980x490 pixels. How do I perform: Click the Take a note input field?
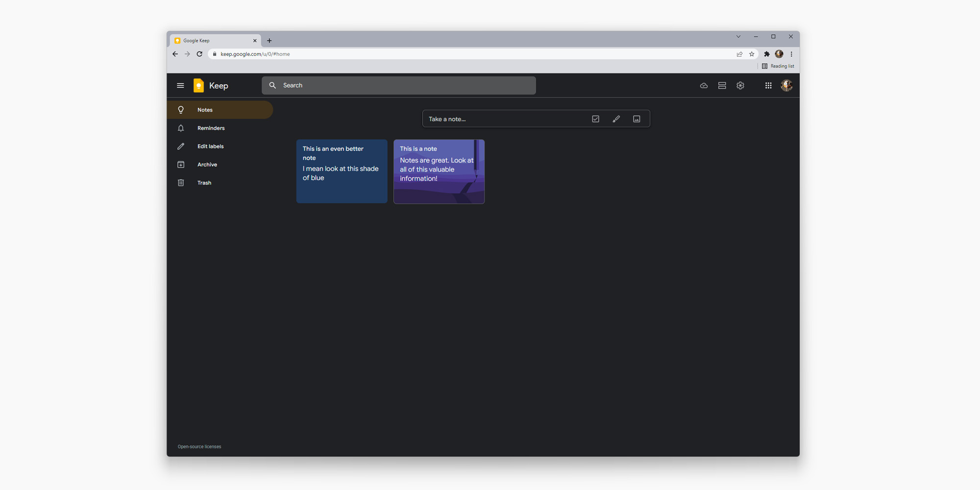505,119
